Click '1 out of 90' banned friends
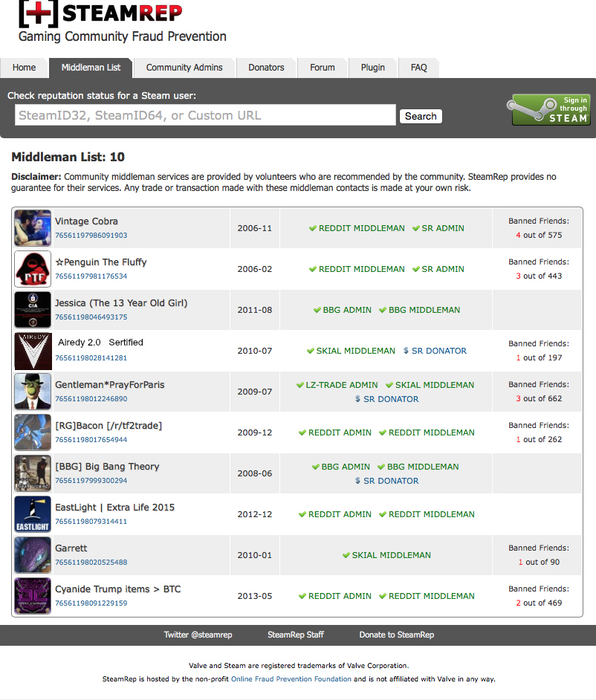Image resolution: width=596 pixels, height=700 pixels. click(x=539, y=562)
